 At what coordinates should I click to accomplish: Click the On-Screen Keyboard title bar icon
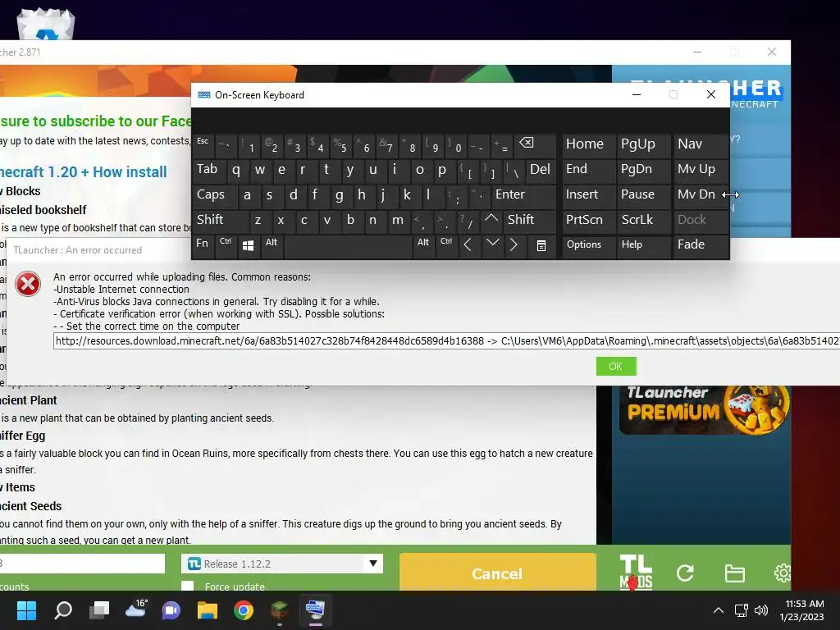204,95
